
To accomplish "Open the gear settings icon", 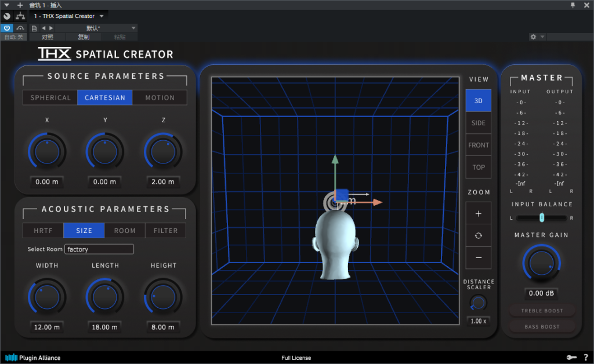I will [x=534, y=37].
